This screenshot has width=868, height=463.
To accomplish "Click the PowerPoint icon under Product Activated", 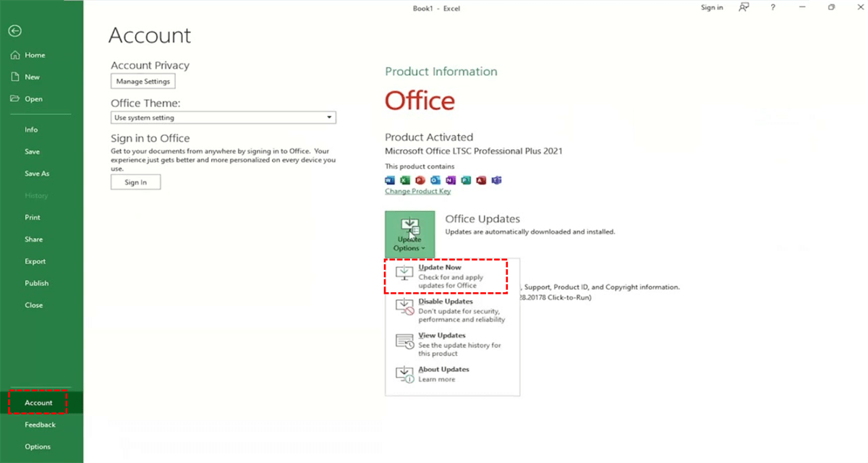I will point(420,180).
